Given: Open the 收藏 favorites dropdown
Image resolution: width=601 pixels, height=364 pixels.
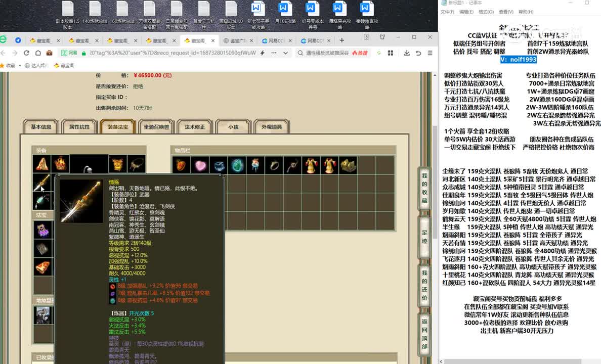Looking at the screenshot, I should pos(11,65).
